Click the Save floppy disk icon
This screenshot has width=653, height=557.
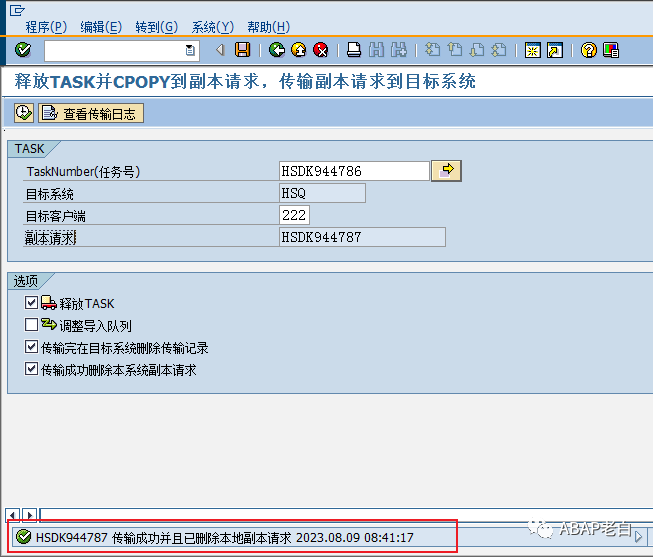pyautogui.click(x=242, y=50)
